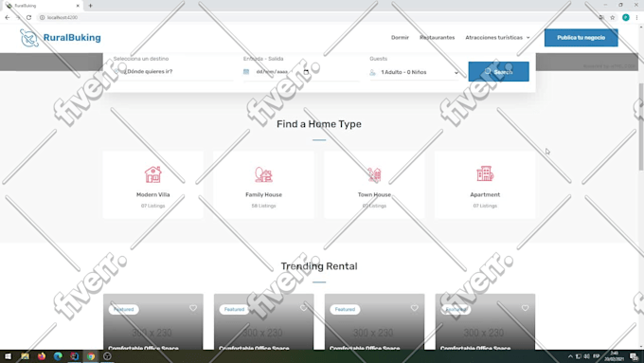This screenshot has width=644, height=363.
Task: Open File Explorer from taskbar
Action: tap(25, 356)
